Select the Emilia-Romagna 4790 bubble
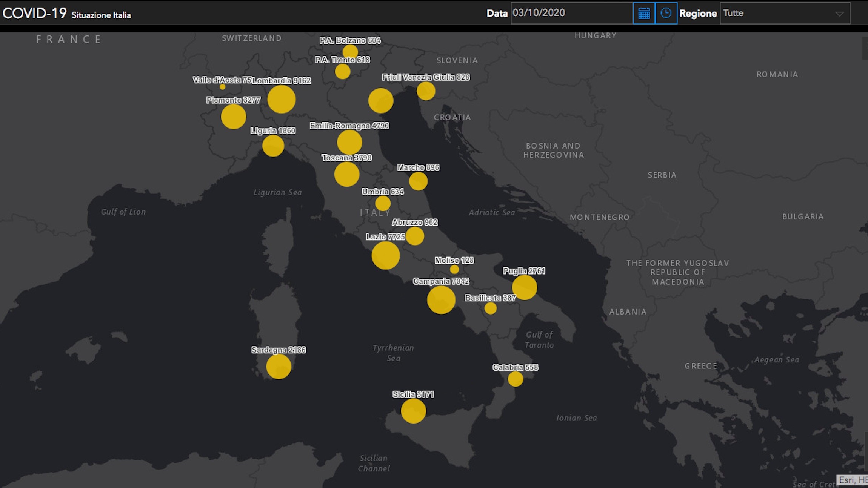The height and width of the screenshot is (488, 868). click(349, 143)
